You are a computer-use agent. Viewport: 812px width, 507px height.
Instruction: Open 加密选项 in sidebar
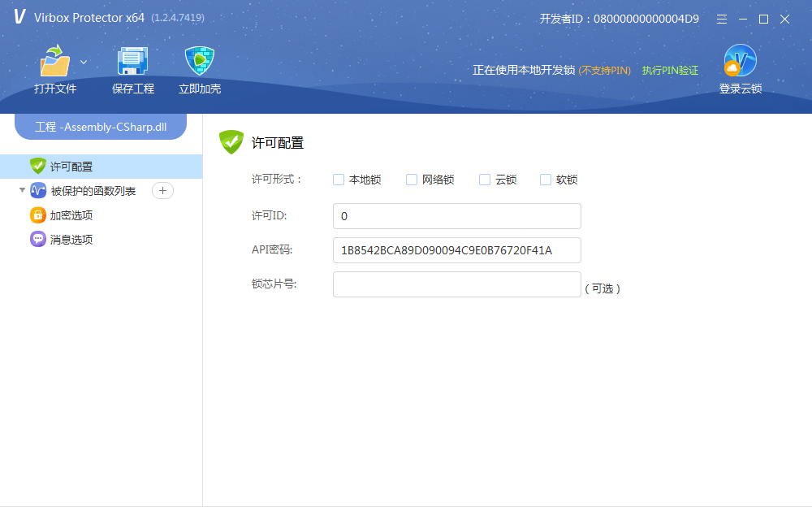(71, 215)
